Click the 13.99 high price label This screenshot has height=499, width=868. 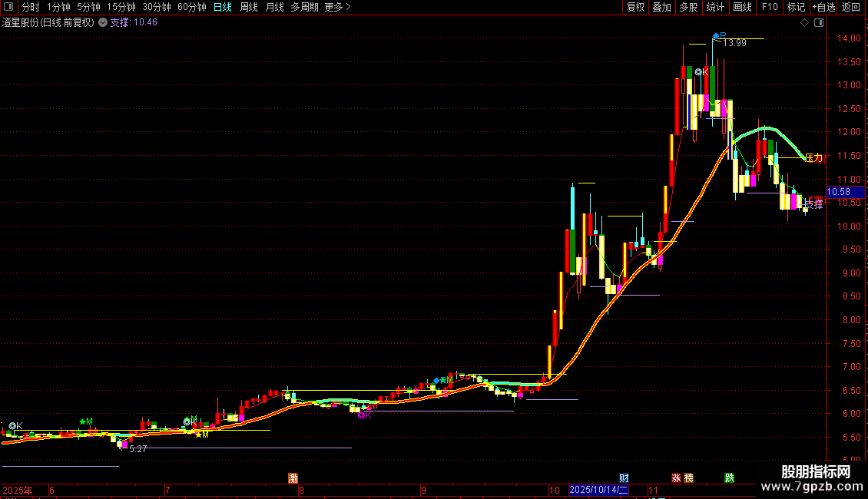point(734,43)
